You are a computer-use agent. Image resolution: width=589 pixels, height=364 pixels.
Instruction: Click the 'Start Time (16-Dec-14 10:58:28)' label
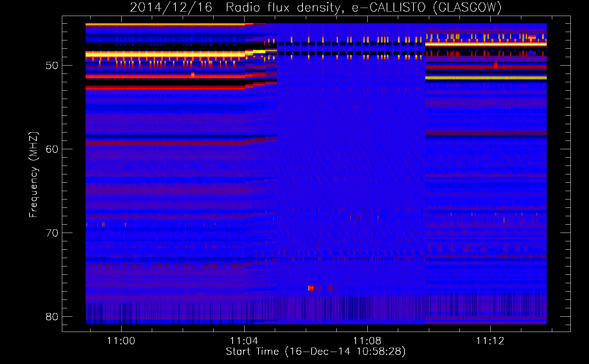tap(316, 352)
